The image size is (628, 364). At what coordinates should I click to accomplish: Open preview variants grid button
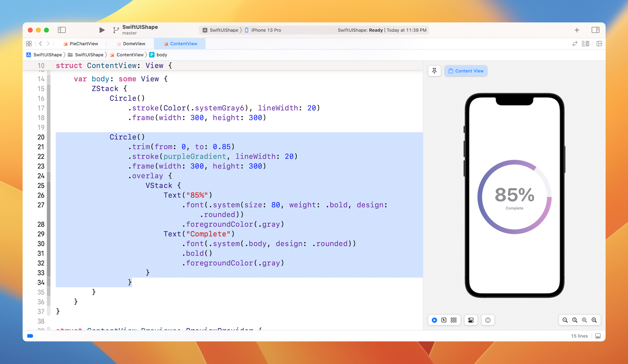click(454, 320)
